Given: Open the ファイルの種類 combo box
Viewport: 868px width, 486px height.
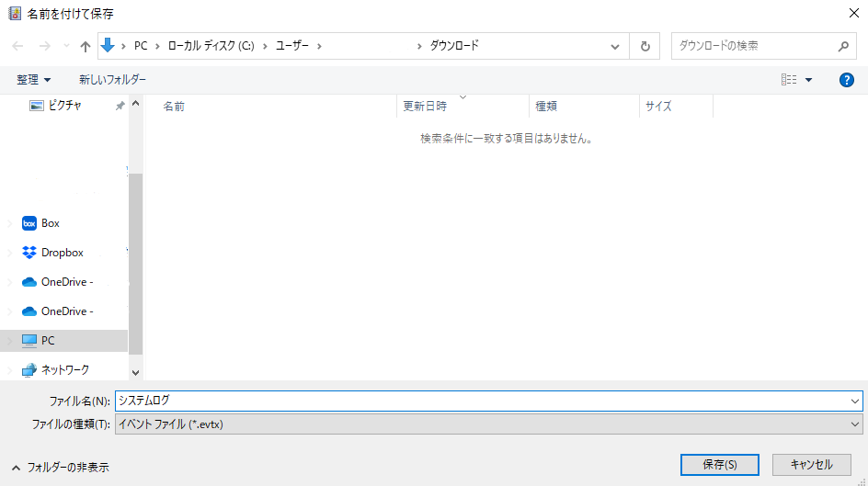Looking at the screenshot, I should pos(489,424).
